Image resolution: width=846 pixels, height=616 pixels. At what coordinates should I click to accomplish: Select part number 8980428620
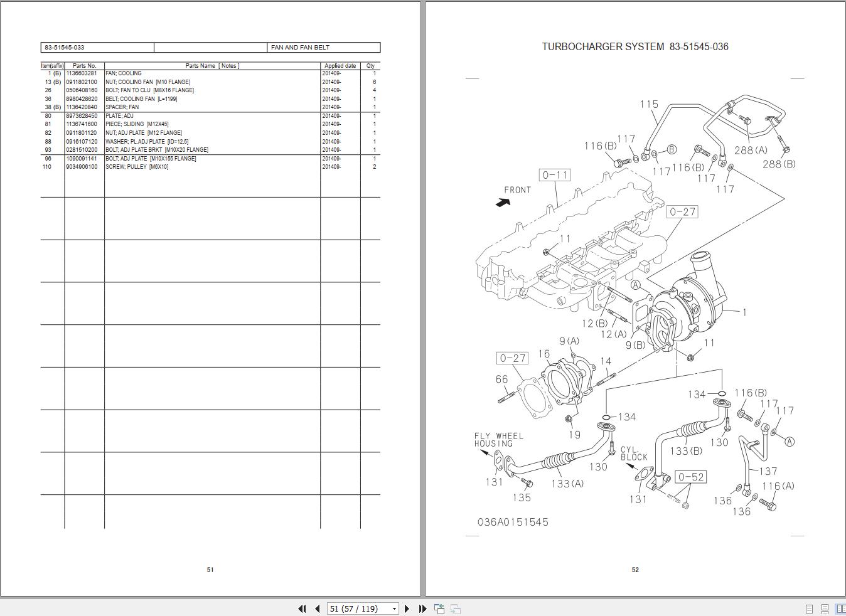[x=82, y=99]
